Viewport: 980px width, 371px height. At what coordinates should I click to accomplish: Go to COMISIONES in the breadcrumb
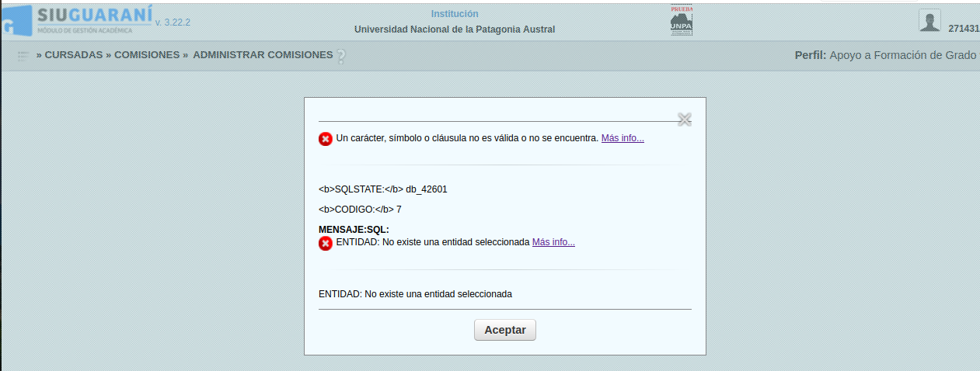pyautogui.click(x=147, y=55)
